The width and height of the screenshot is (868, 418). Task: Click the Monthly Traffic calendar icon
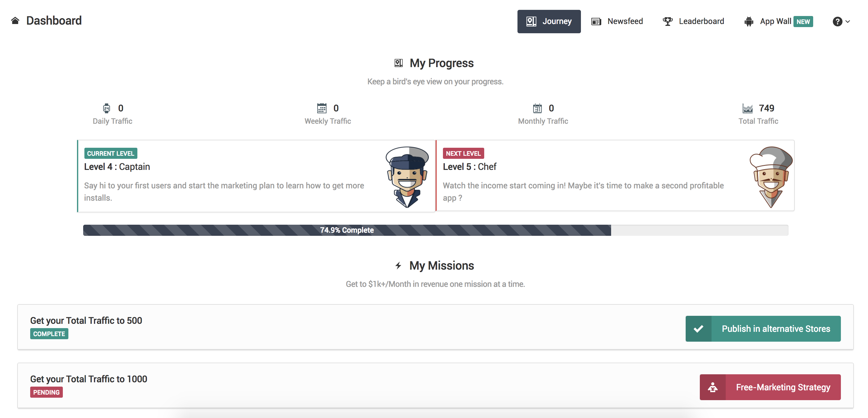[537, 108]
